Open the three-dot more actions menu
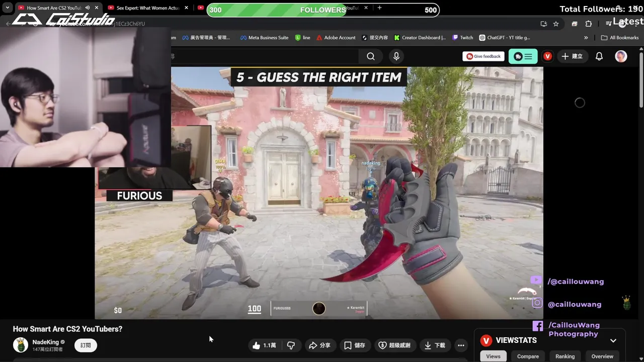The image size is (644, 362). tap(461, 345)
